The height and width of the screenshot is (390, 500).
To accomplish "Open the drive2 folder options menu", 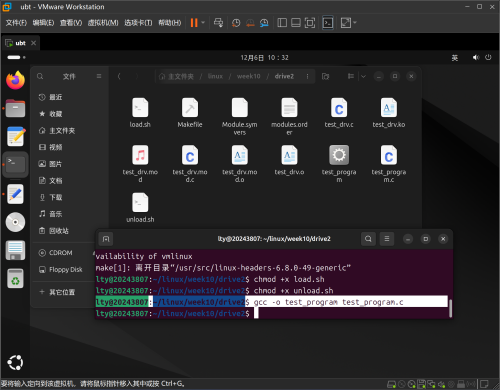I will pos(307,76).
